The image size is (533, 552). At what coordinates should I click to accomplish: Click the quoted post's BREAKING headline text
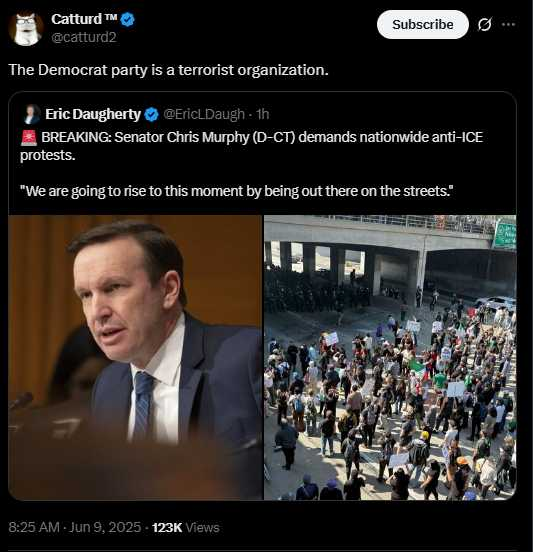click(x=251, y=146)
